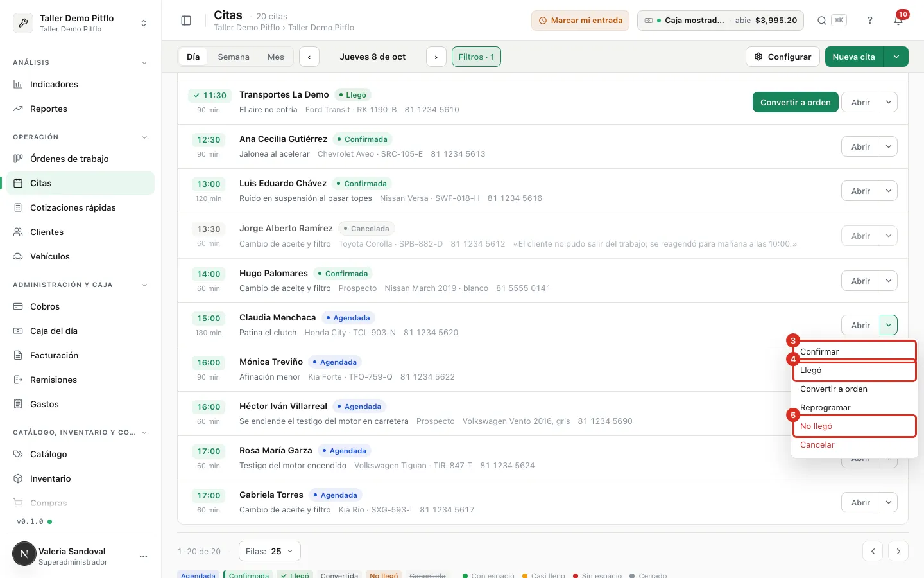Switch to Semana view
The image size is (924, 578).
coord(234,57)
